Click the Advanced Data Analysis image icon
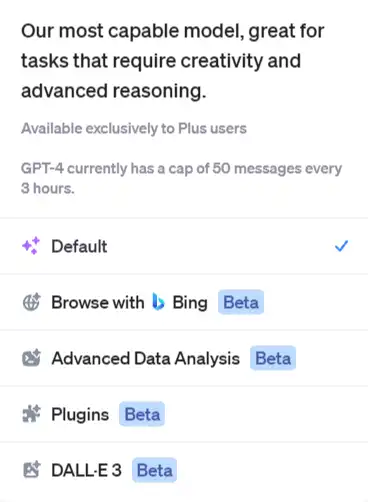Viewport: 368px width, 502px height. (31, 358)
